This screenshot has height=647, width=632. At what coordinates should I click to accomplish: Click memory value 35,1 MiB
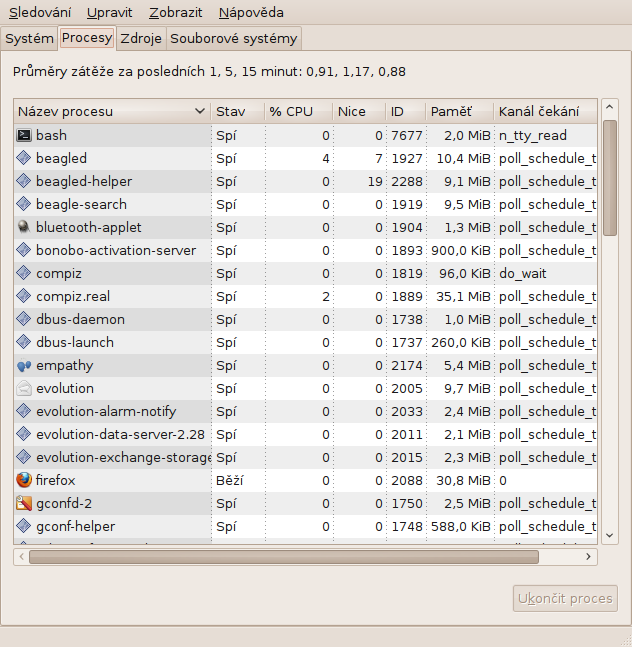463,296
